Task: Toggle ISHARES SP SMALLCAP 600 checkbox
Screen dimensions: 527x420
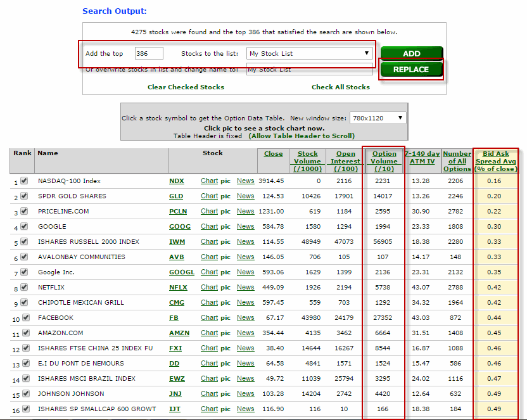Action: click(x=26, y=409)
